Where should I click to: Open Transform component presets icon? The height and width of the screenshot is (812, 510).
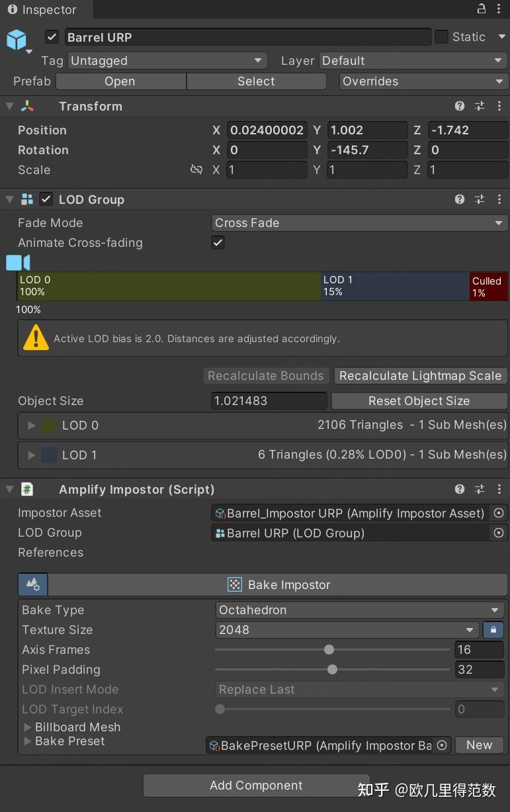[x=480, y=106]
